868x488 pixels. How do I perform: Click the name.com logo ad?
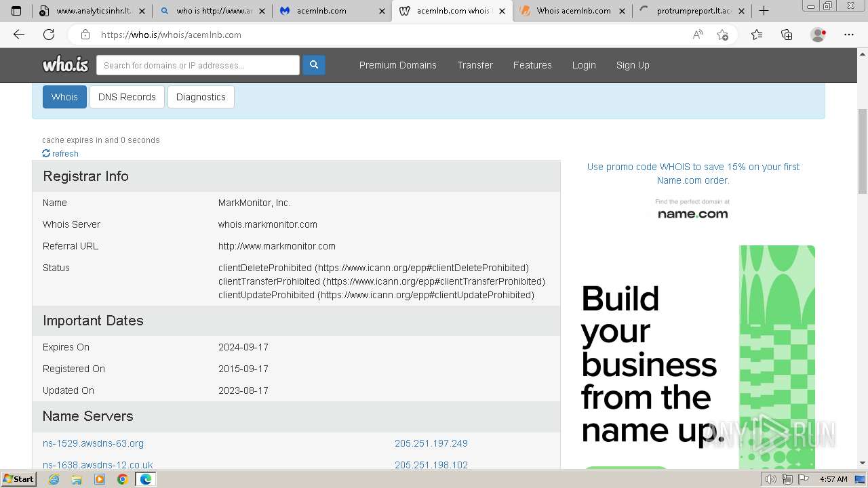click(x=692, y=209)
